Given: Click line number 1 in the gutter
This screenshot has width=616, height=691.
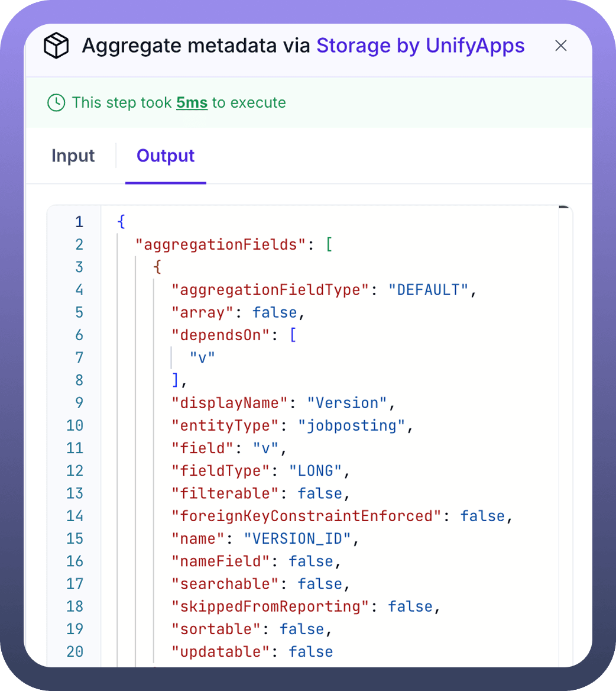Looking at the screenshot, I should click(x=79, y=222).
